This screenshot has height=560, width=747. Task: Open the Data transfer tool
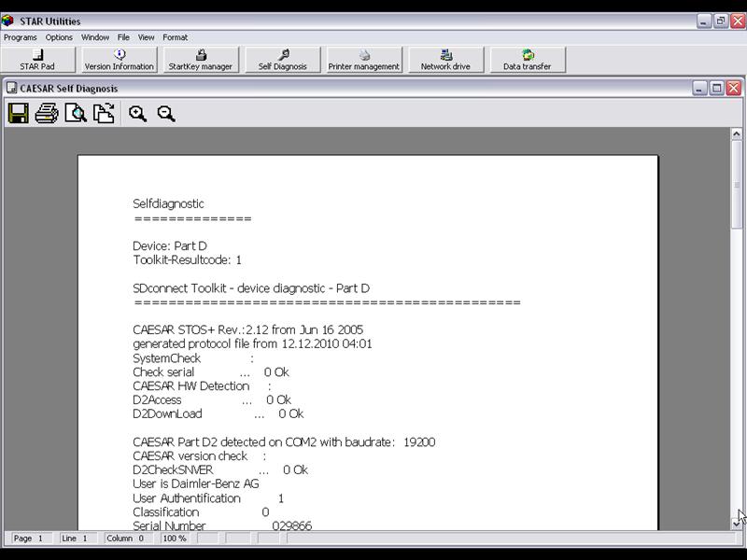coord(528,60)
